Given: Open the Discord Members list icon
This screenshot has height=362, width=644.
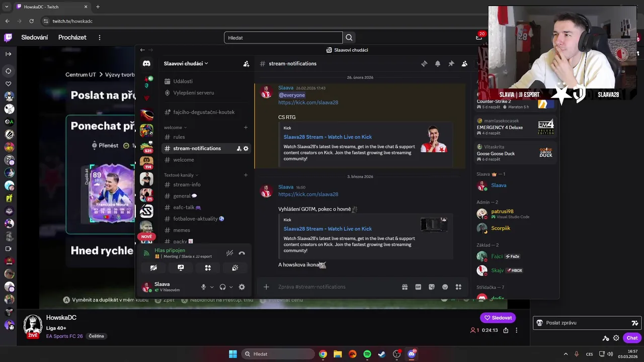Looking at the screenshot, I should [464, 64].
